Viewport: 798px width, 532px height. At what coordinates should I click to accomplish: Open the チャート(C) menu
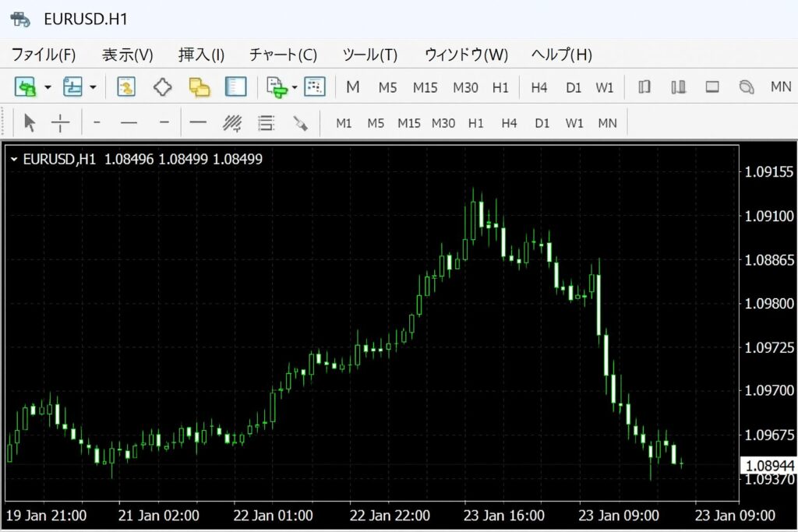click(x=282, y=55)
